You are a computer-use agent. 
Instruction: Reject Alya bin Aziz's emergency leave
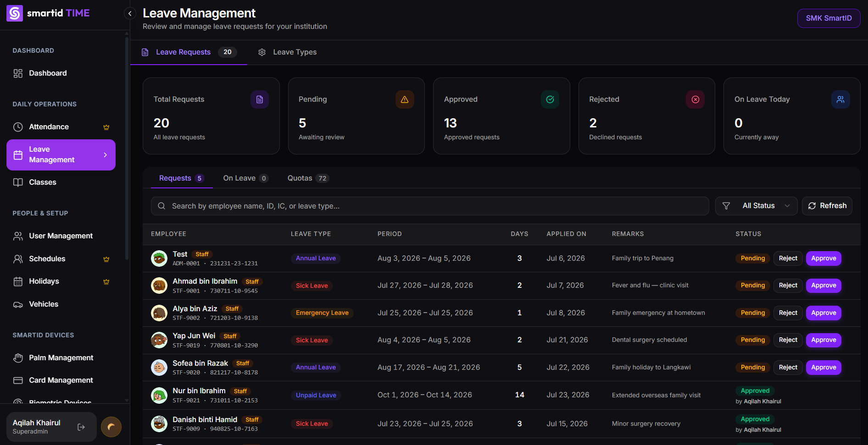click(x=788, y=313)
